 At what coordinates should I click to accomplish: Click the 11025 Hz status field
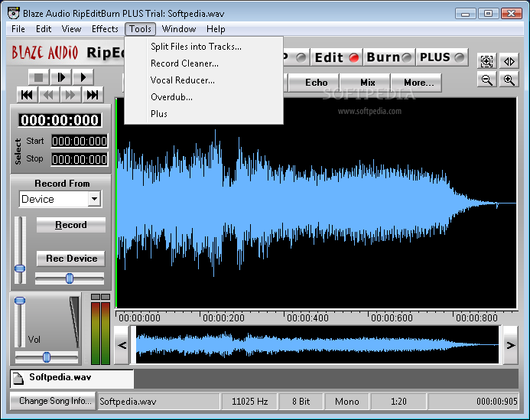click(x=249, y=402)
